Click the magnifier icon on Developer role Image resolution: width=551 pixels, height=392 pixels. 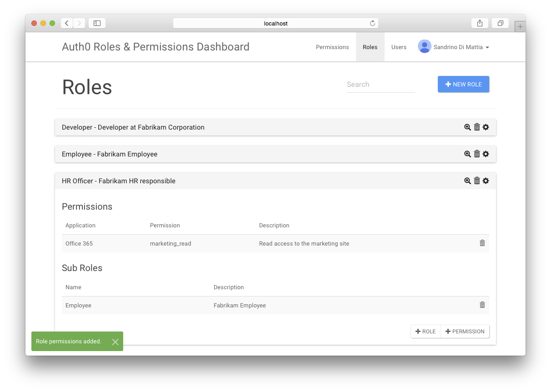tap(467, 127)
